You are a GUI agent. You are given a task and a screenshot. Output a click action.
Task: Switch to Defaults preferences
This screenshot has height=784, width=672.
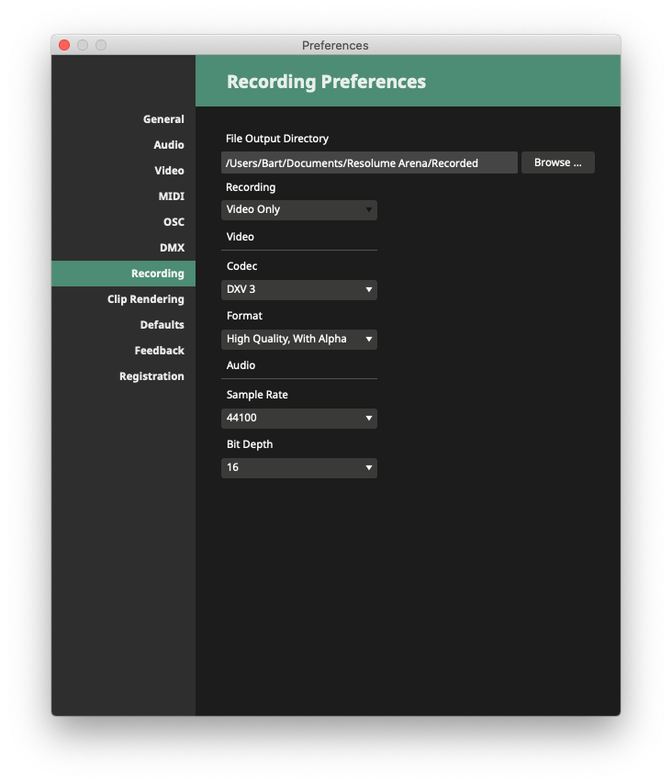[162, 325]
